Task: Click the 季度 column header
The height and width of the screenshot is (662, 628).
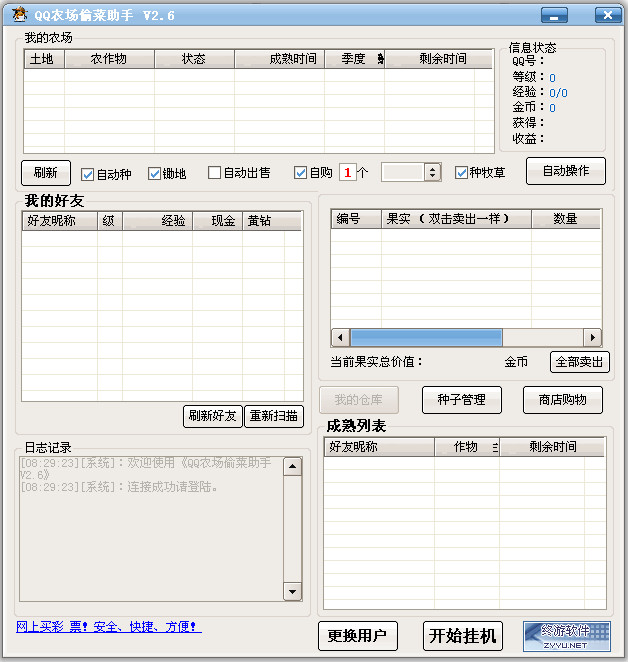Action: 354,59
